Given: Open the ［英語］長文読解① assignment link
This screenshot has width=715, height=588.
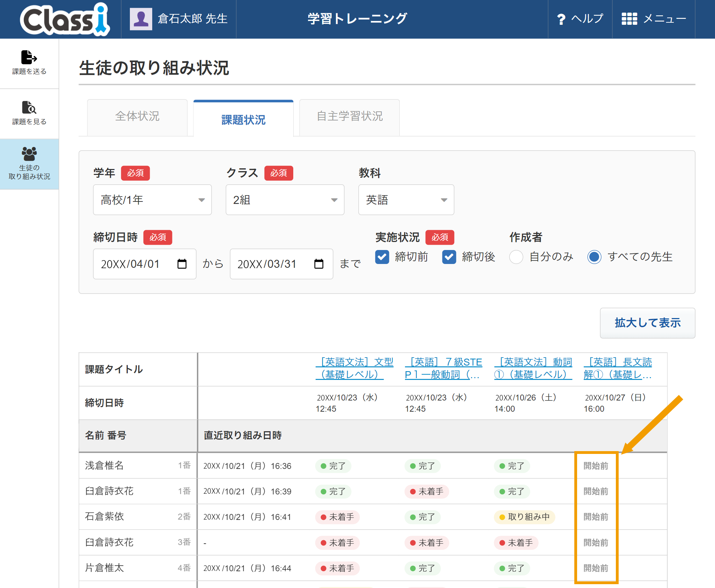Looking at the screenshot, I should [x=618, y=368].
